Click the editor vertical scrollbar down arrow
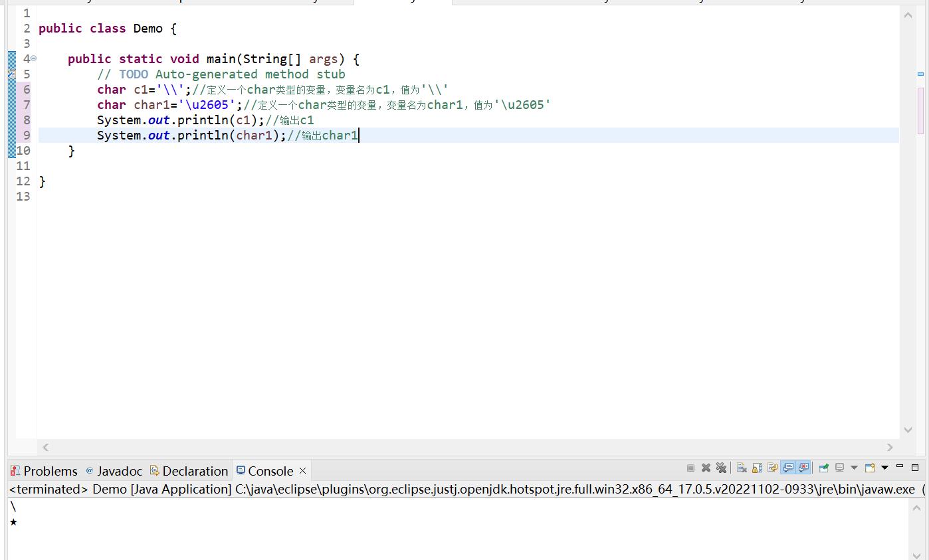 click(x=908, y=430)
